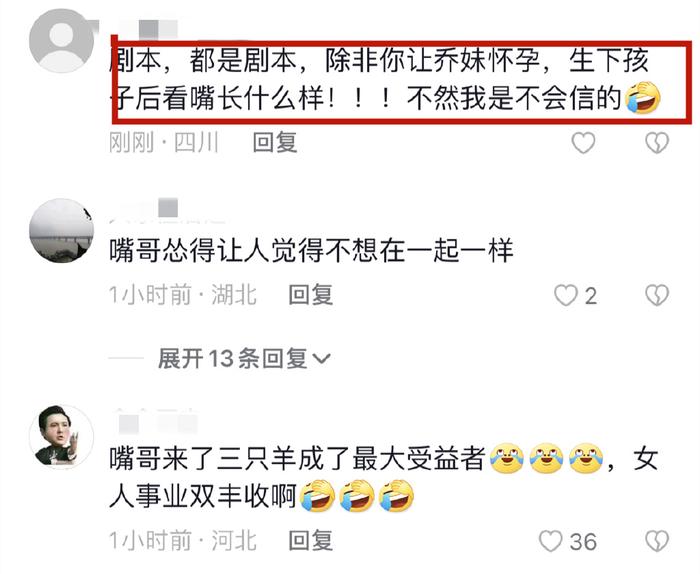Select the comment 嘴哥总得让人觉得不想在一起一样
700x574 pixels.
point(311,251)
